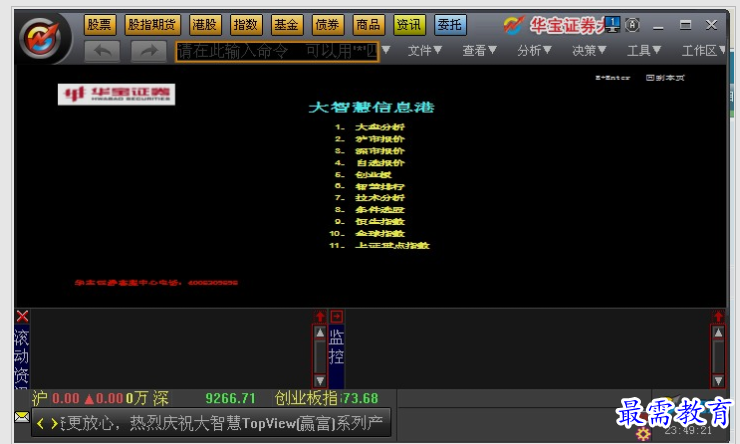This screenshot has height=444, width=740.
Task: Open the 文件 menu
Action: (425, 50)
